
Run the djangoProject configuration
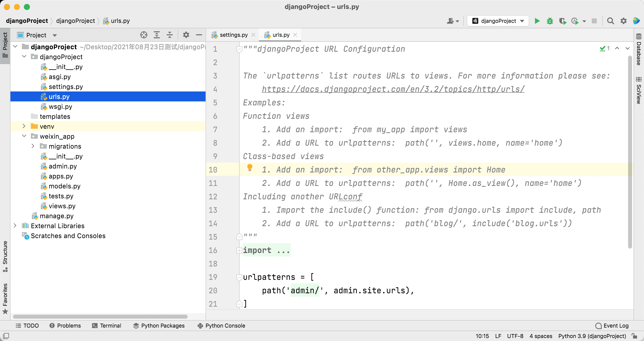pos(537,21)
